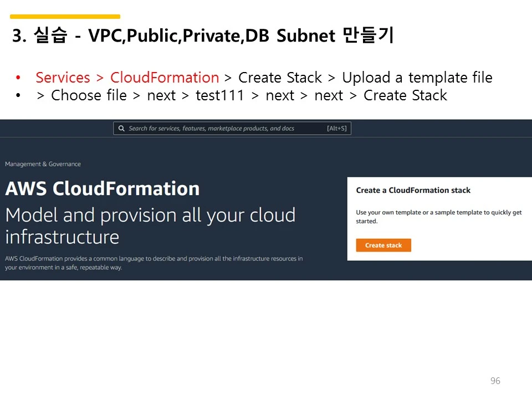Click the 'Use your own template' description text
532x399 pixels.
[x=439, y=217]
